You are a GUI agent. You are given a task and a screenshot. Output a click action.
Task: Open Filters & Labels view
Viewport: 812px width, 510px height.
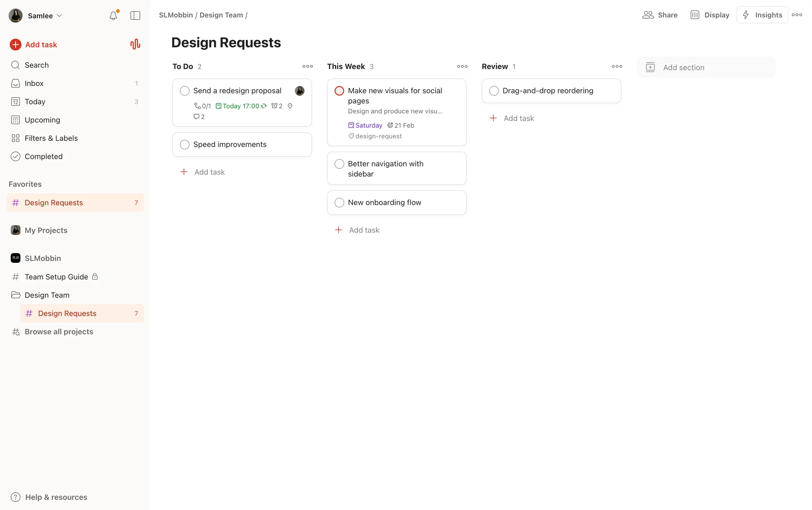51,138
